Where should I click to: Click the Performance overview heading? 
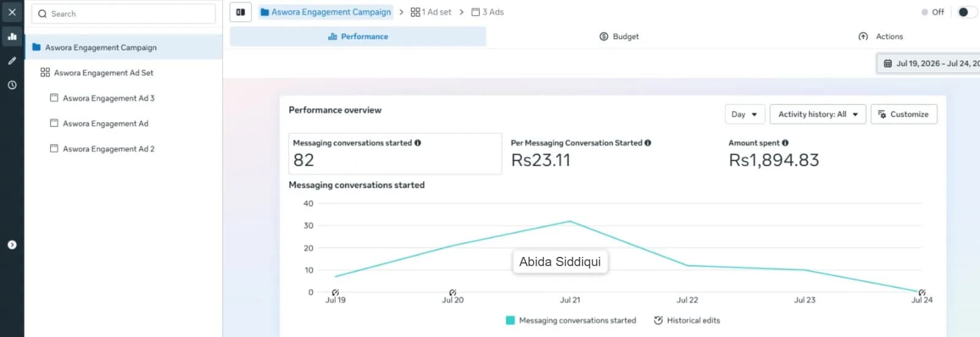(x=335, y=110)
